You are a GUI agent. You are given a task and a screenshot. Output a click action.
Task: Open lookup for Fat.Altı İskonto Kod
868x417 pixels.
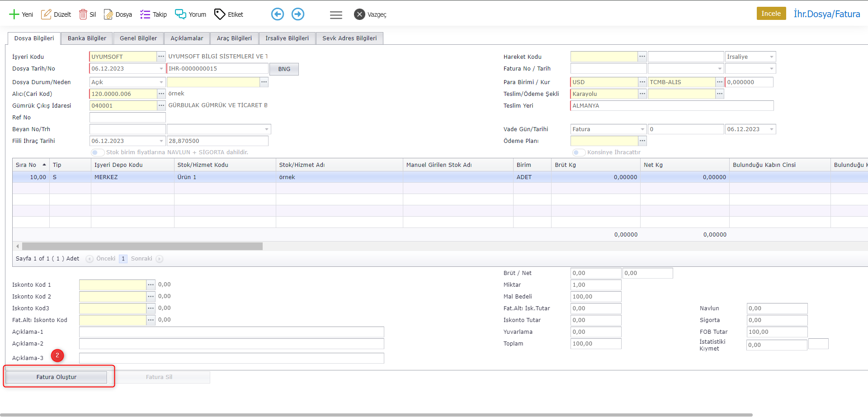point(151,320)
